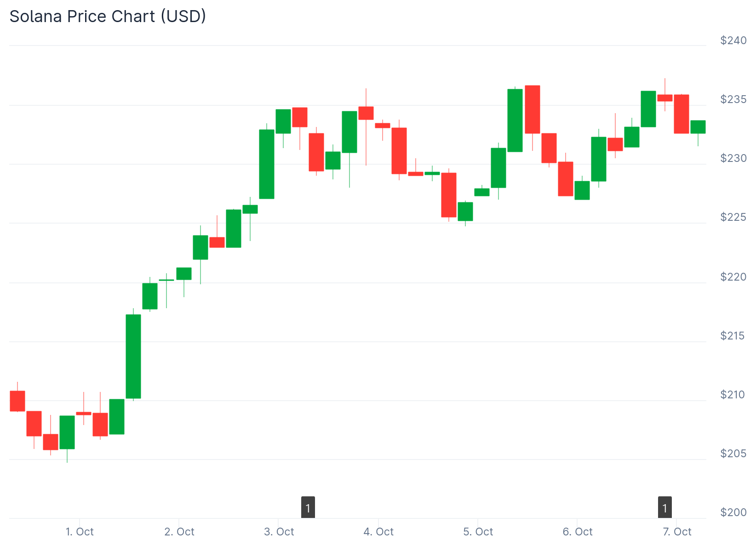Select the $210 price label
Image resolution: width=756 pixels, height=552 pixels.
click(x=733, y=395)
